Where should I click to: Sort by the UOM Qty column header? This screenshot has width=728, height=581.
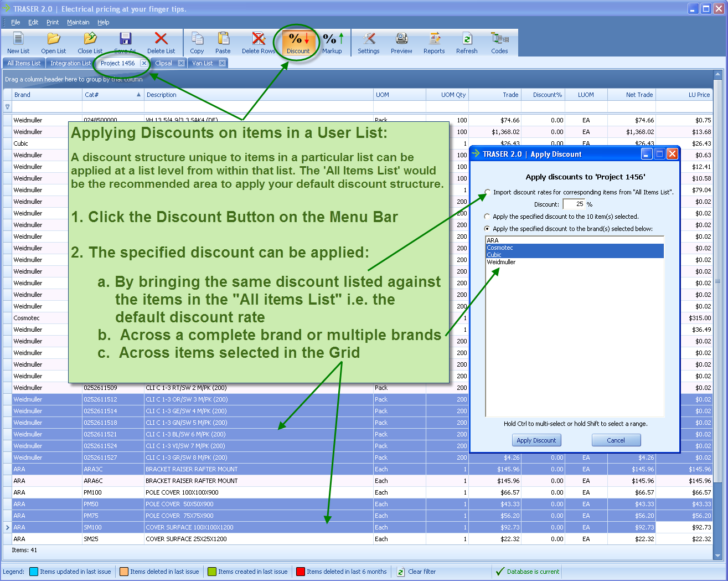pos(447,95)
